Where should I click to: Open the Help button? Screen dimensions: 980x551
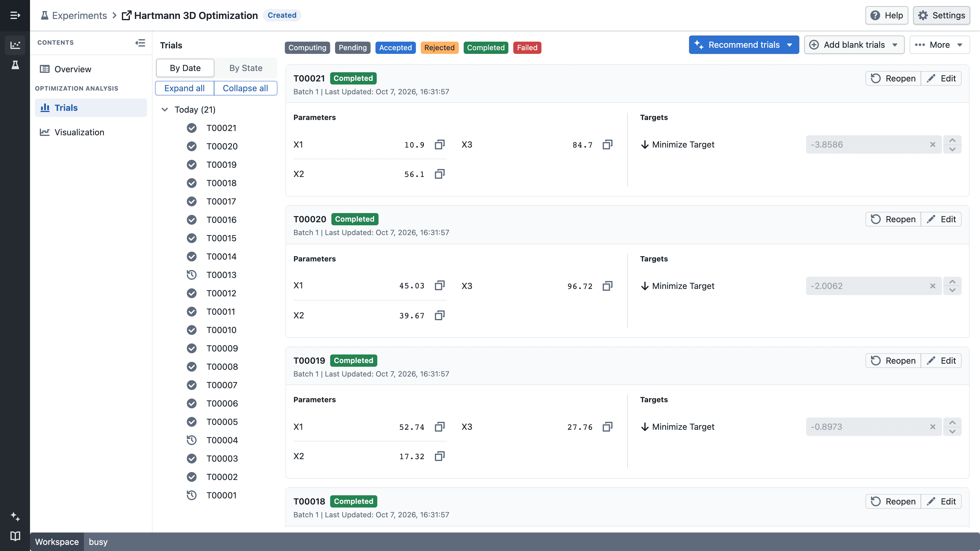coord(886,15)
